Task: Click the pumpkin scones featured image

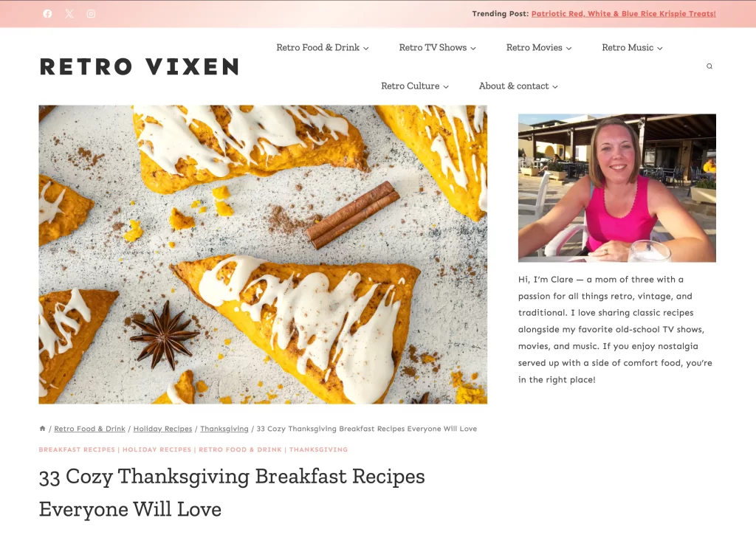Action: tap(263, 255)
